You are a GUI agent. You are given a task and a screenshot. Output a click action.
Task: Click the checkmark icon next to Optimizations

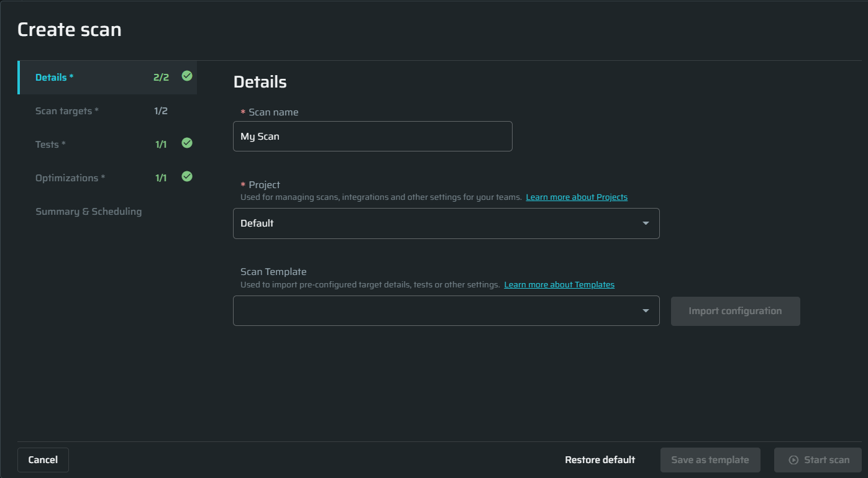[186, 177]
